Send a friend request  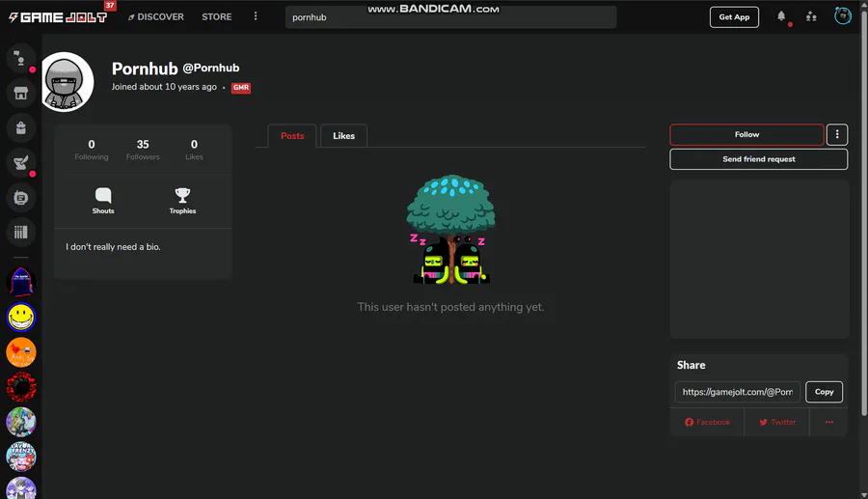tap(758, 159)
